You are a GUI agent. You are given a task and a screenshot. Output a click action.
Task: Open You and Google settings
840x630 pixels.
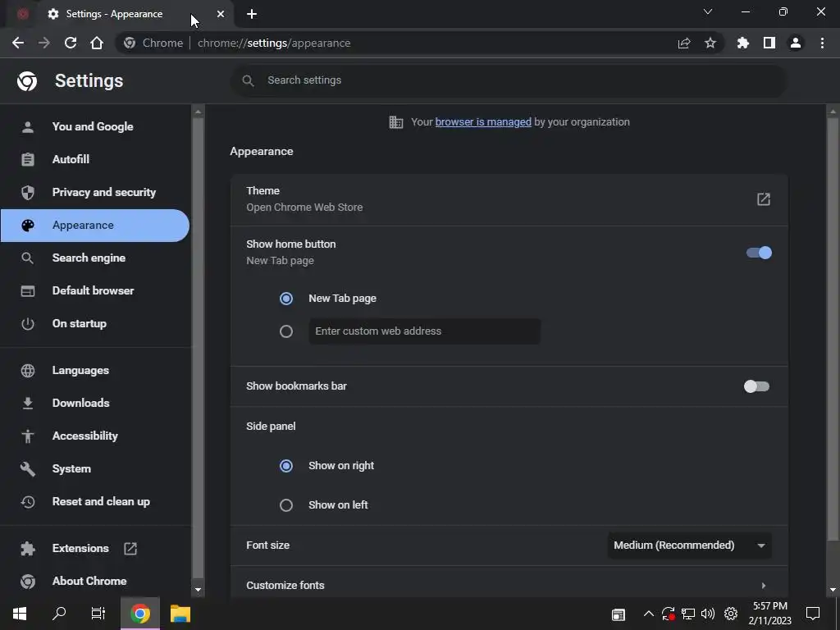coord(94,126)
